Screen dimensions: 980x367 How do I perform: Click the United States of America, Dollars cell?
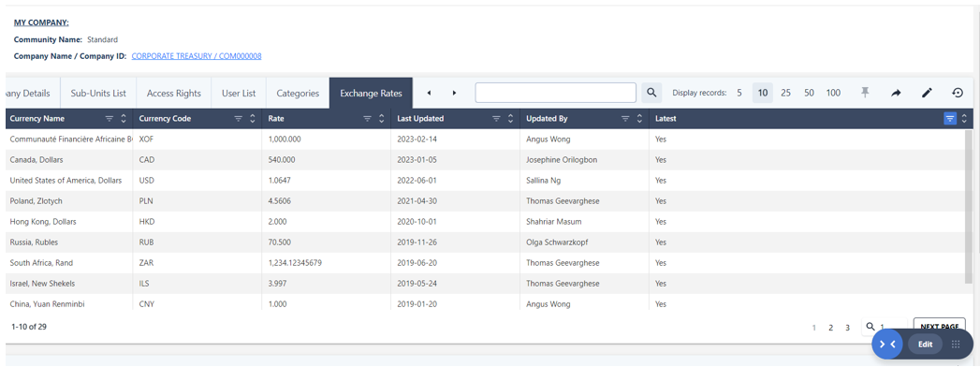point(69,181)
